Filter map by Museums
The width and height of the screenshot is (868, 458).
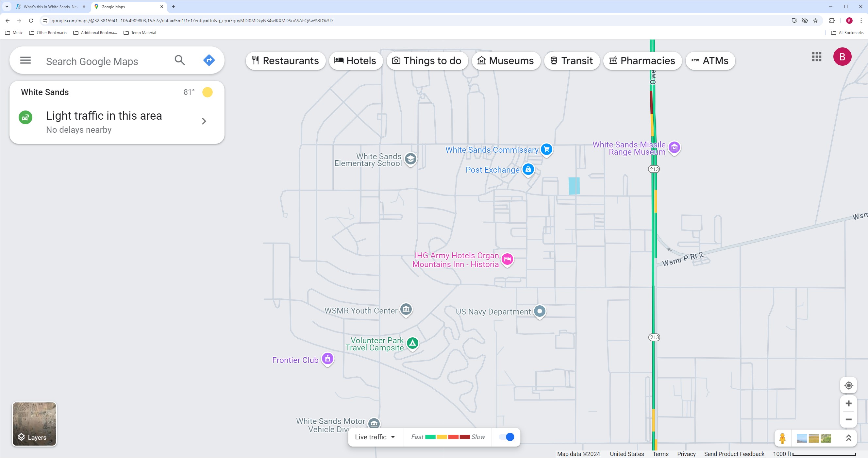(506, 61)
